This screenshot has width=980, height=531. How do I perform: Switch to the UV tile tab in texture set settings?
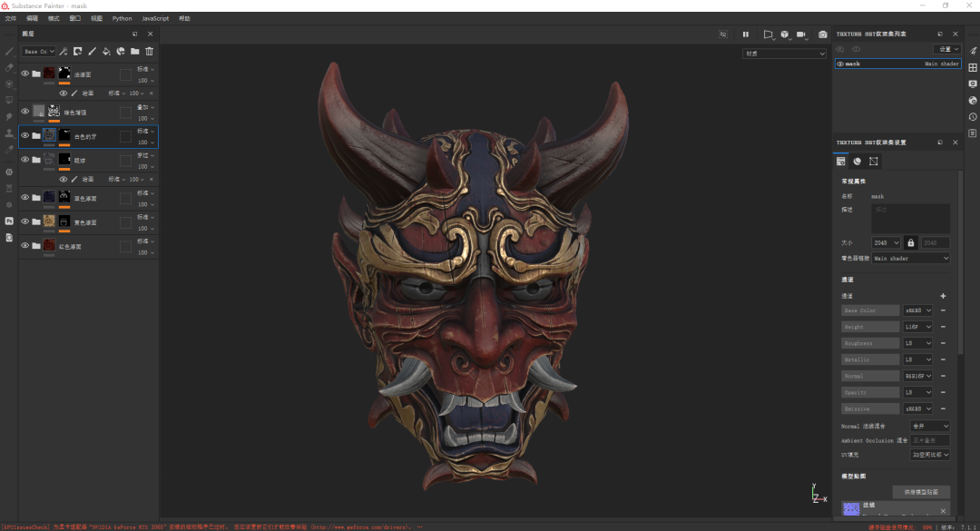pyautogui.click(x=874, y=162)
